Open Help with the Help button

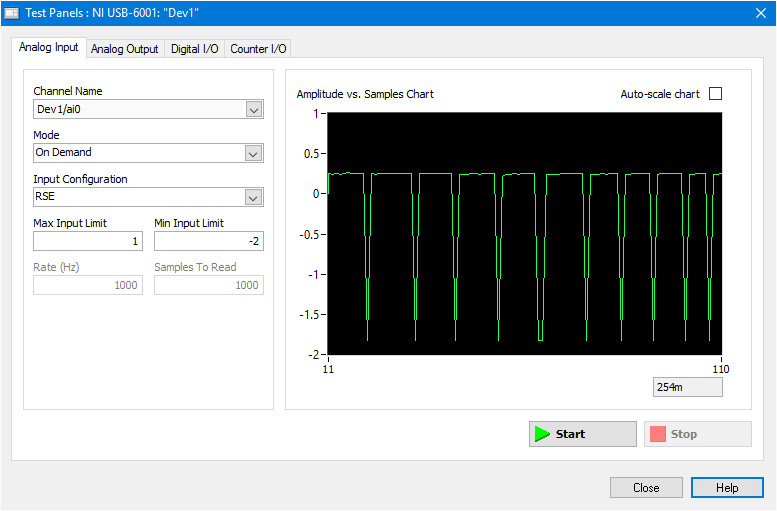point(727,488)
